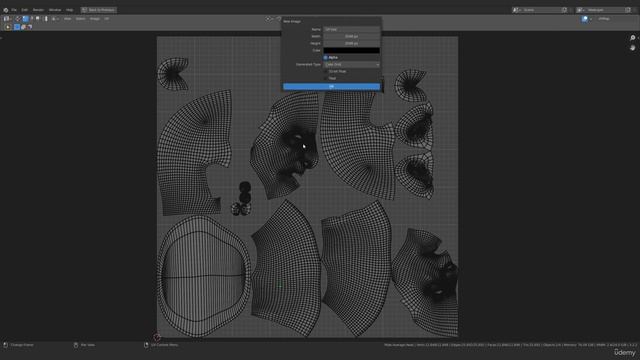Click the scene browse icon
Image resolution: width=640 pixels, height=360 pixels.
(516, 10)
